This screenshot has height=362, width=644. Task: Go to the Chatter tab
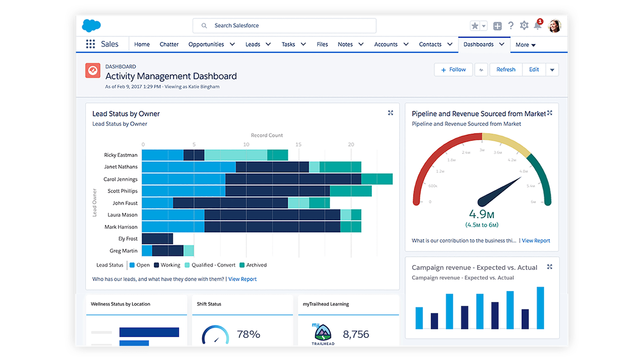[x=169, y=44]
